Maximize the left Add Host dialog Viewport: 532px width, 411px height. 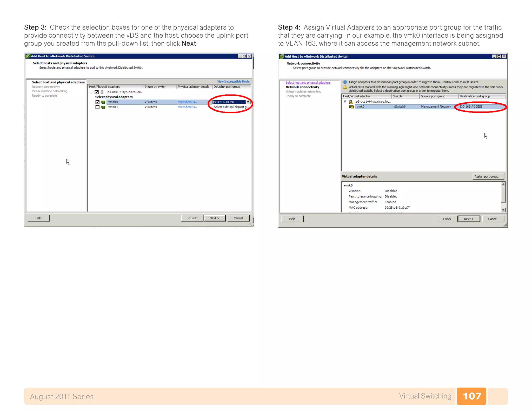coord(244,56)
